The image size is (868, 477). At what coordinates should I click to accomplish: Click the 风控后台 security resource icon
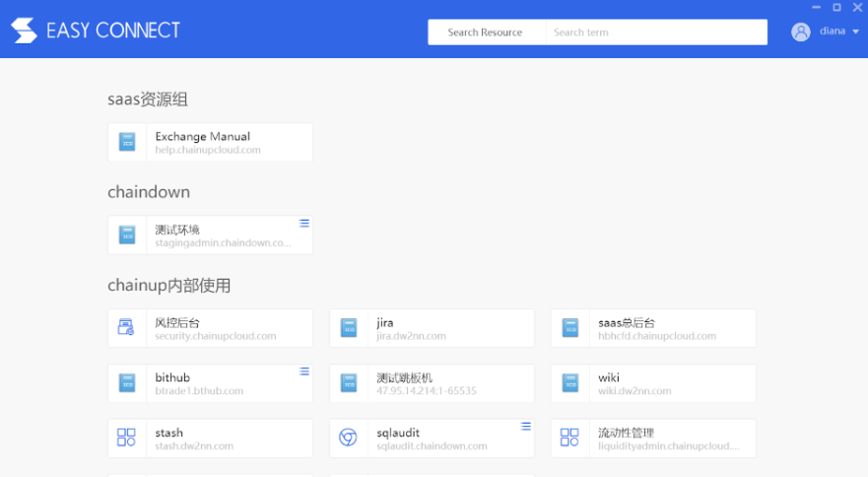tap(126, 327)
